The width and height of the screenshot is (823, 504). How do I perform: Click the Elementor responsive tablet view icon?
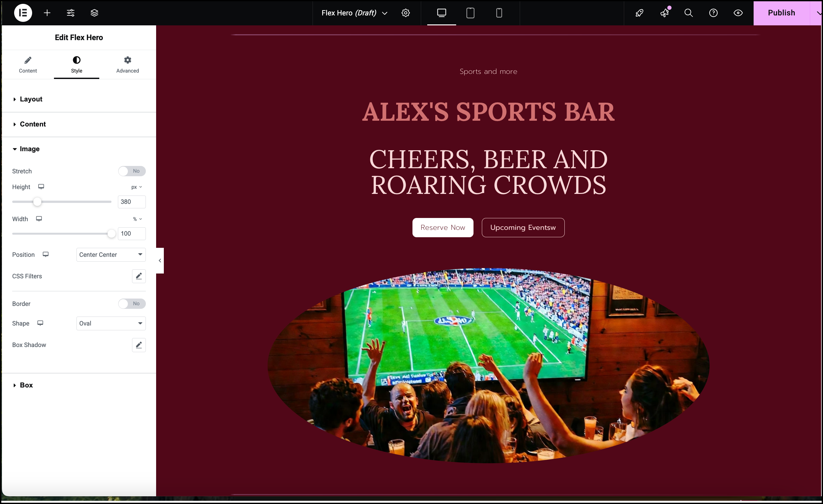pyautogui.click(x=470, y=12)
